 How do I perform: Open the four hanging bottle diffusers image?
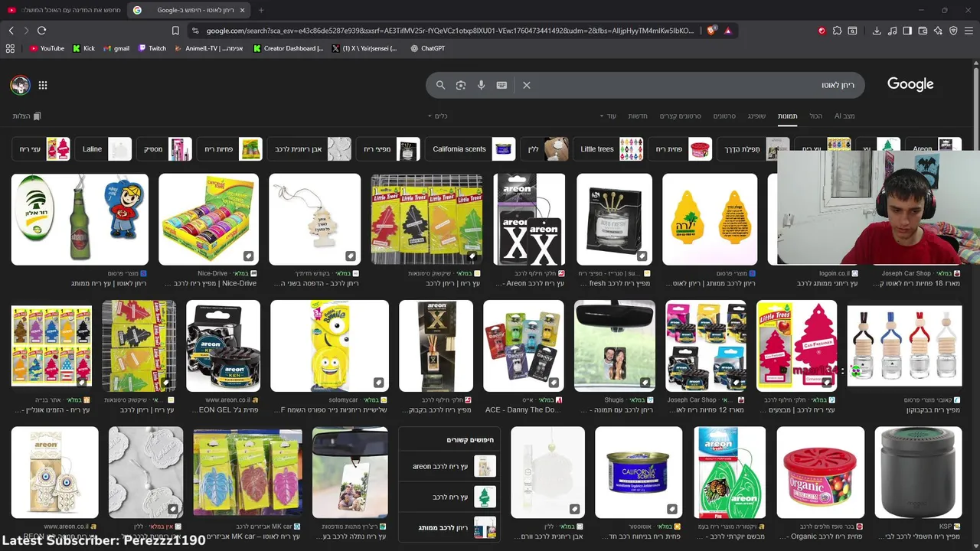tap(904, 346)
